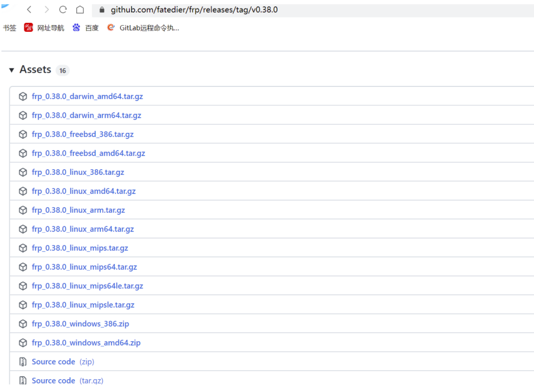Viewport: 534px width, 392px height.
Task: Click the 16 assets count badge
Action: 63,71
